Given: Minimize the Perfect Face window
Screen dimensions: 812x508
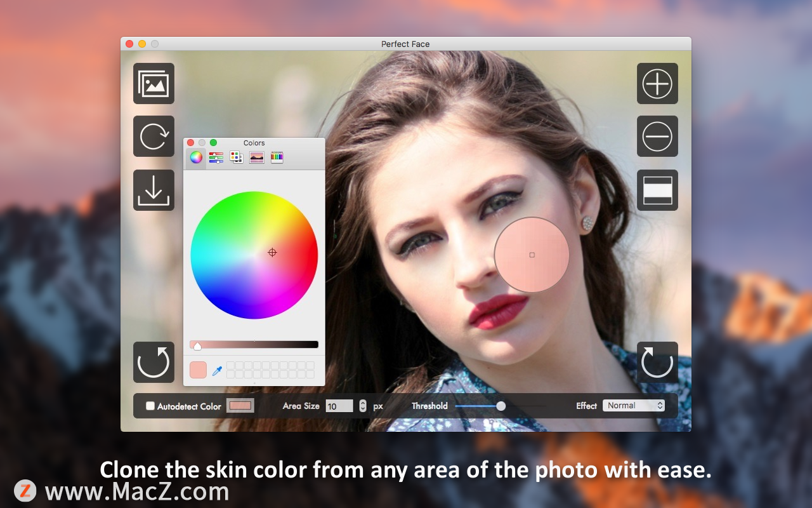Looking at the screenshot, I should pyautogui.click(x=142, y=44).
